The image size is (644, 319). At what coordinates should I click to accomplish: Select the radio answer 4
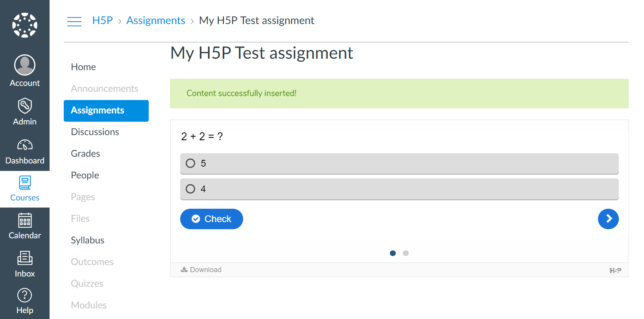[x=399, y=189]
